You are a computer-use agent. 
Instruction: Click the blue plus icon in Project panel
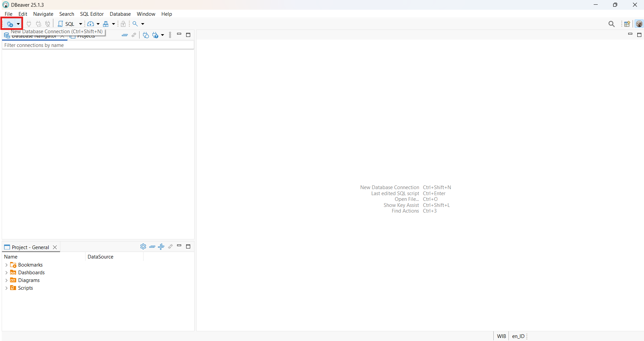click(161, 247)
